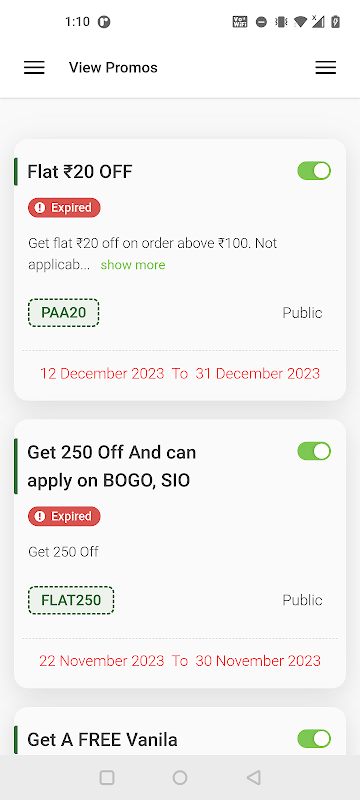Tap the 12 December 2023 to 31 December date range
The image size is (360, 800).
coord(180,373)
